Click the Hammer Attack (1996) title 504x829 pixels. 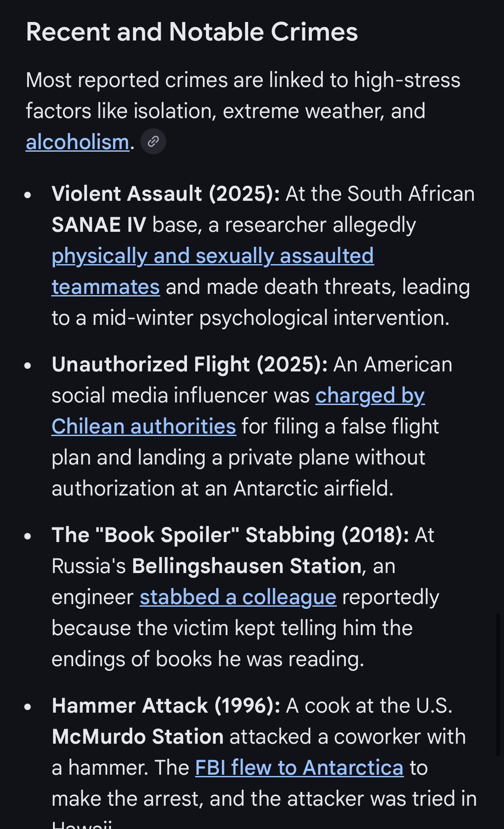click(166, 706)
